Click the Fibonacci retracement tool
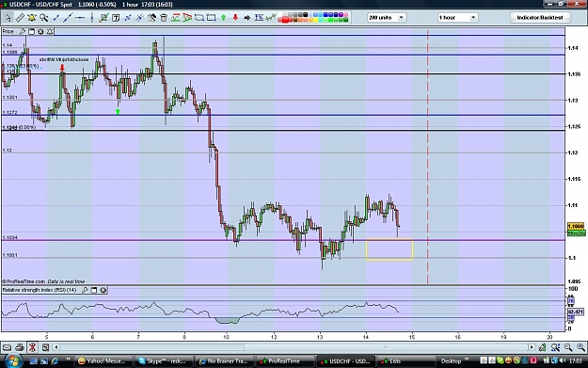 pos(259,17)
